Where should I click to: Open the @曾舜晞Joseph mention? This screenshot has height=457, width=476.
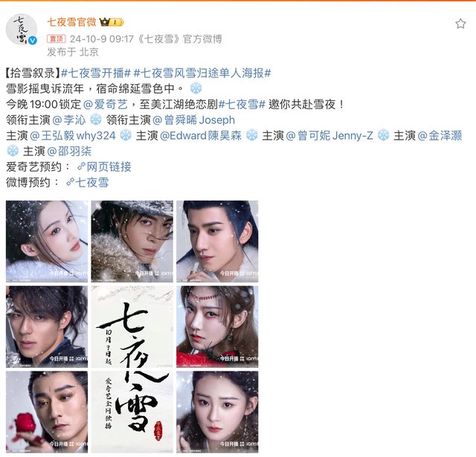193,120
